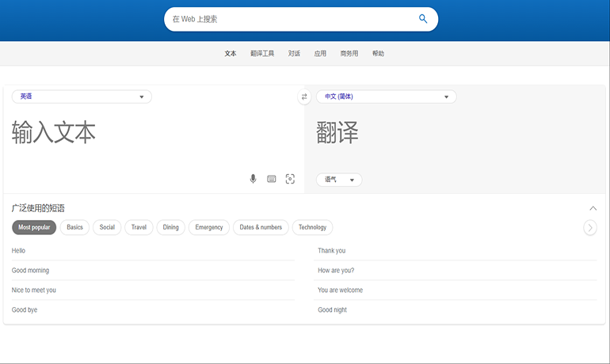Viewport: 610px width, 364px height.
Task: Open the on-screen keyboard icon
Action: tap(272, 179)
